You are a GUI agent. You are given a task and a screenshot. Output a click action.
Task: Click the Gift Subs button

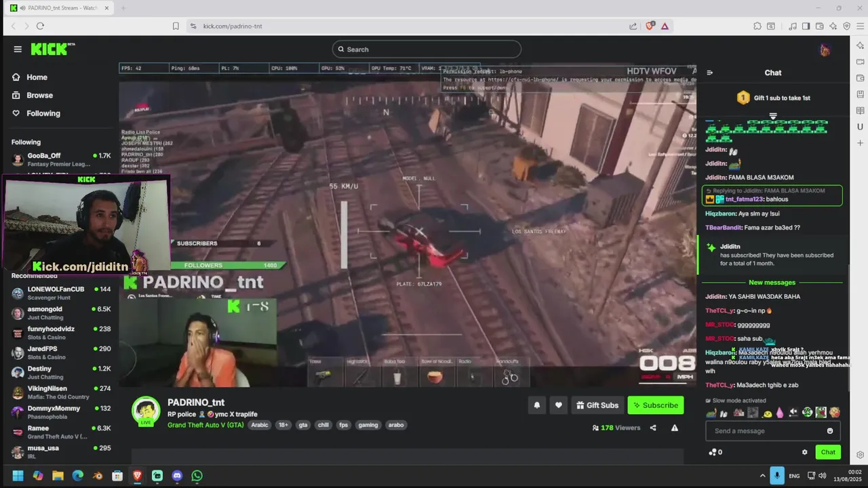tap(597, 405)
